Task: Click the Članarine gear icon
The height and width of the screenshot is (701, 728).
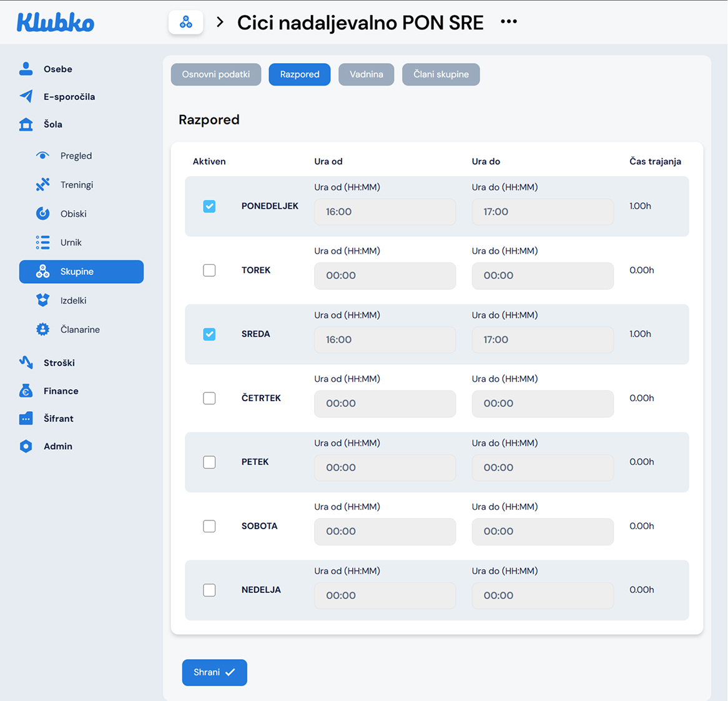Action: [x=42, y=329]
